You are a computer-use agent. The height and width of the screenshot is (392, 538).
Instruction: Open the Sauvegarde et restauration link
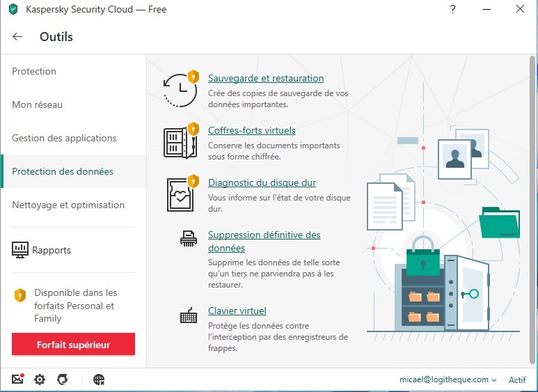tap(265, 78)
